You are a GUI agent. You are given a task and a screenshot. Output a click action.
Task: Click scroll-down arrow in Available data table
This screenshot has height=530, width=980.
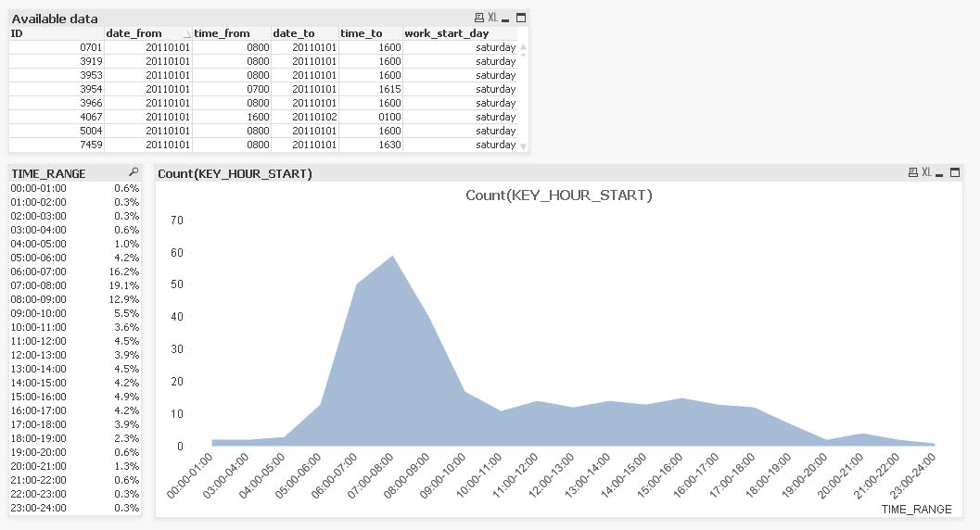tap(523, 146)
